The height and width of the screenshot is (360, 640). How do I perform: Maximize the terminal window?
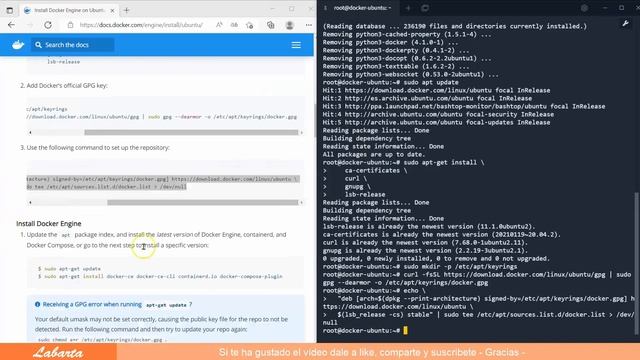click(621, 8)
